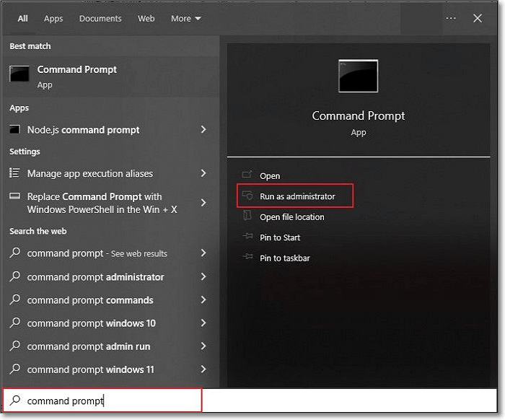Select the Web search tab

pyautogui.click(x=146, y=19)
